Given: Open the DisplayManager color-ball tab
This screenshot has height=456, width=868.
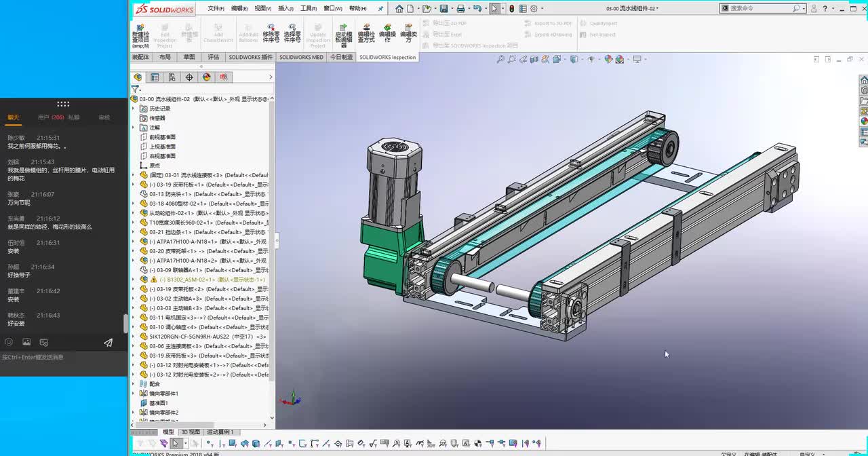Looking at the screenshot, I should click(207, 77).
